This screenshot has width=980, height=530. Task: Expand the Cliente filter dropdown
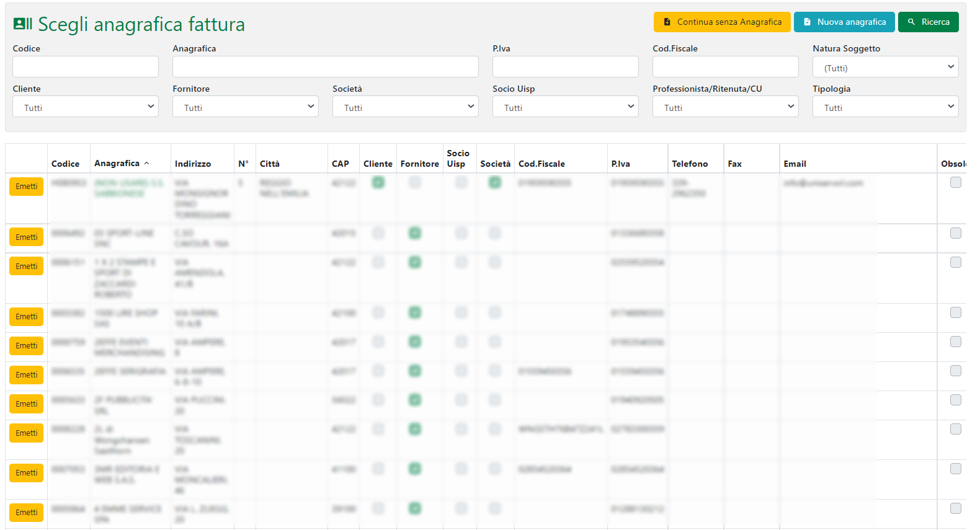tap(86, 107)
